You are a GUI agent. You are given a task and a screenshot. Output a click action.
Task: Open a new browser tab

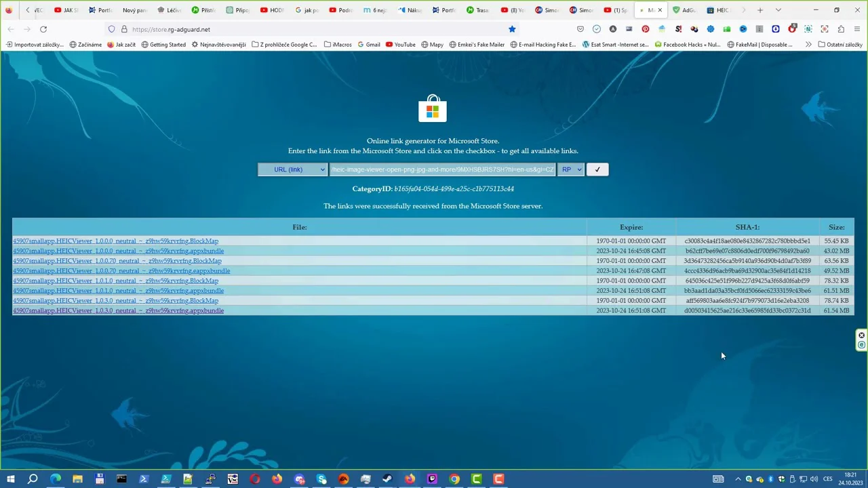[x=760, y=10]
